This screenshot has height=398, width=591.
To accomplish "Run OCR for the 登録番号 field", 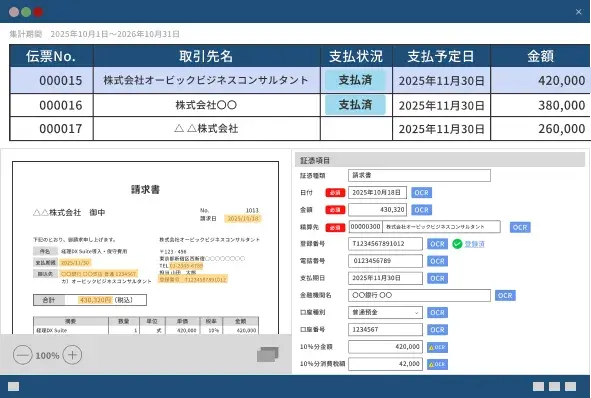I will pyautogui.click(x=437, y=244).
